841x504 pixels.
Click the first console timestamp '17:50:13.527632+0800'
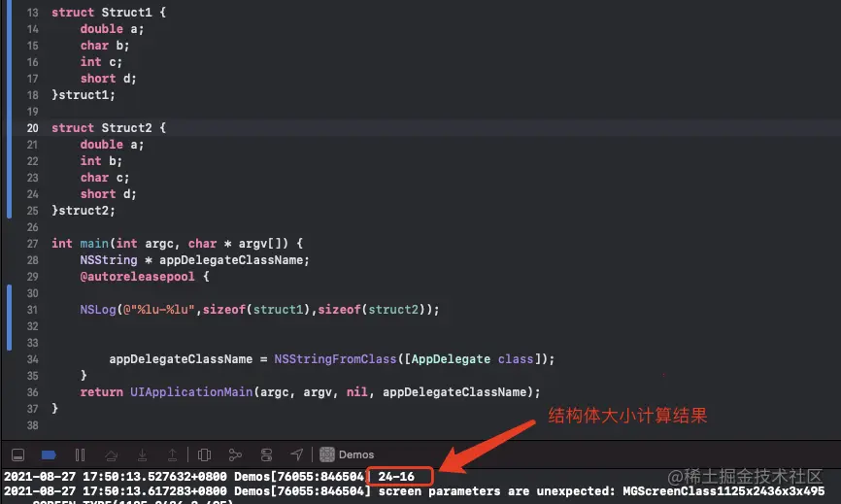pyautogui.click(x=154, y=477)
